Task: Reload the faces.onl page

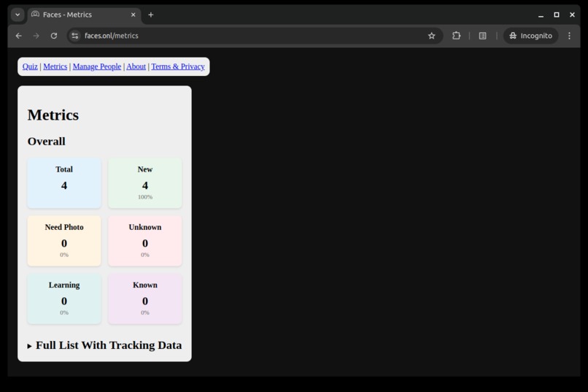Action: 54,36
